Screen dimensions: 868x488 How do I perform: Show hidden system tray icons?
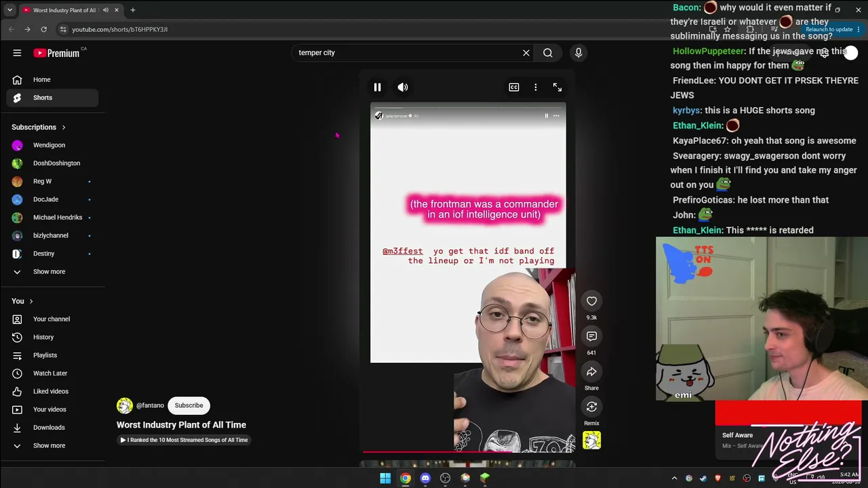(674, 479)
